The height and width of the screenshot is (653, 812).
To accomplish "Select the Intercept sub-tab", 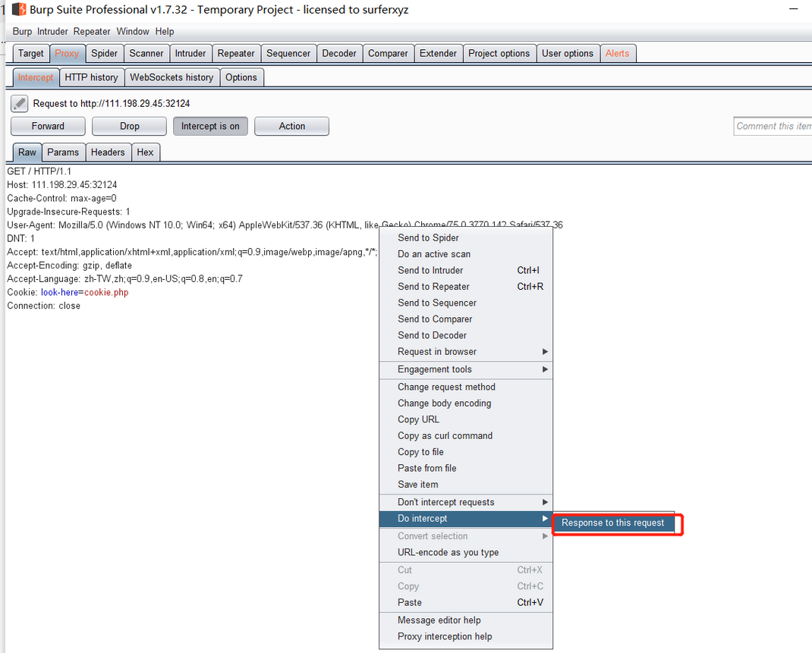I will [x=36, y=77].
